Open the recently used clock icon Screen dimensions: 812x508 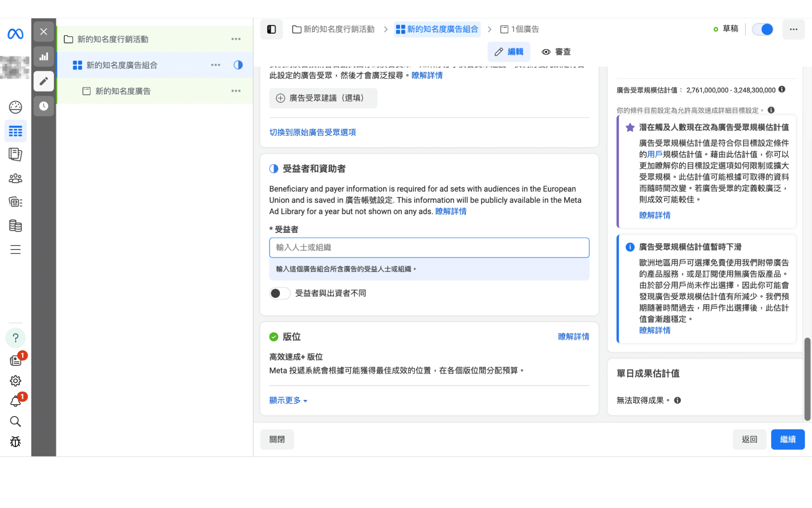[x=43, y=106]
